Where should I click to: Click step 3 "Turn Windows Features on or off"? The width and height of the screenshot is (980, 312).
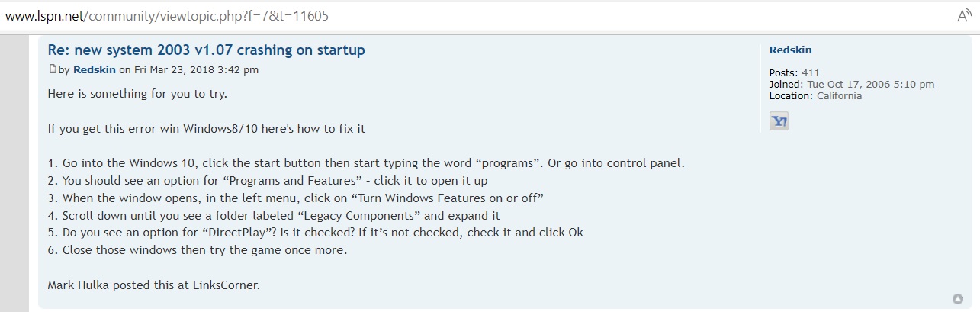point(295,199)
